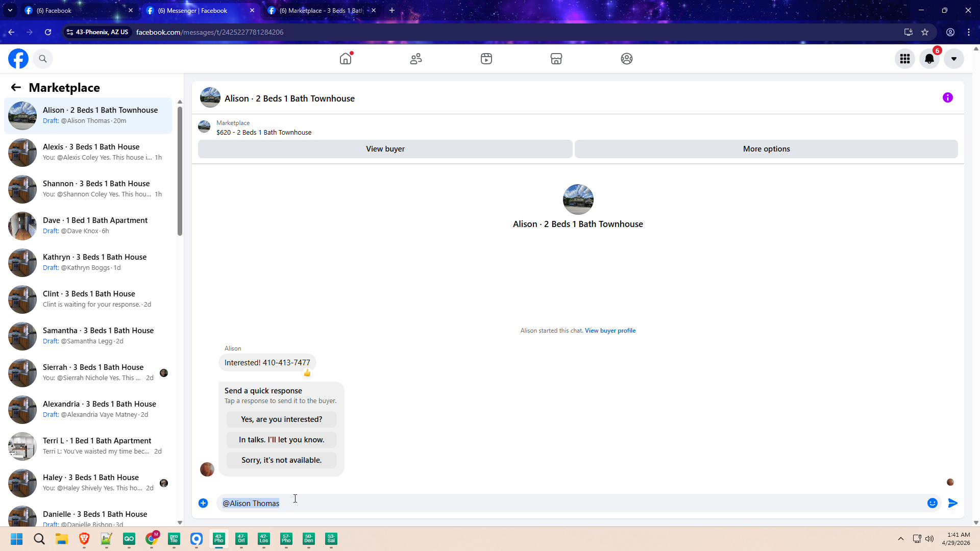Open emoji picker in message box
Screen dimensions: 980x551
tap(932, 503)
